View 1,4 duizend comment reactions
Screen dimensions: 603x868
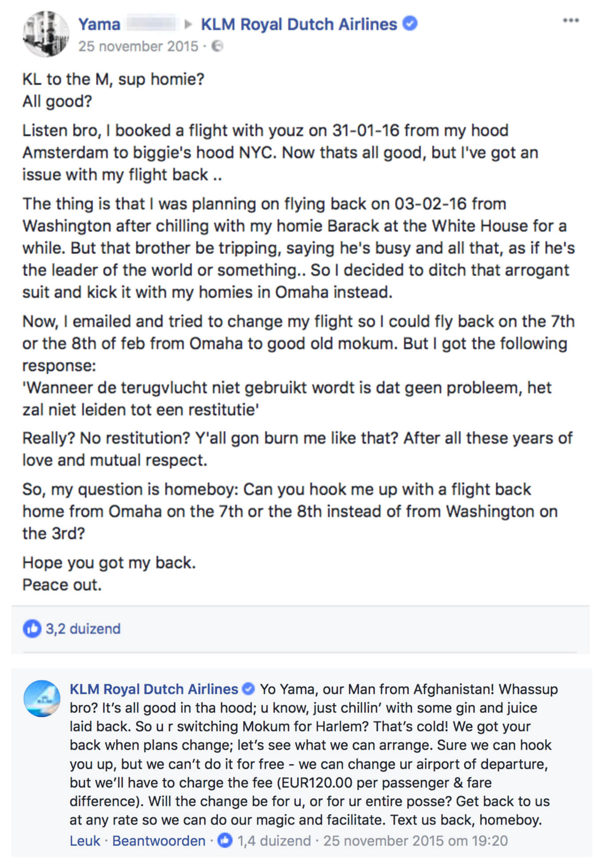point(274,841)
